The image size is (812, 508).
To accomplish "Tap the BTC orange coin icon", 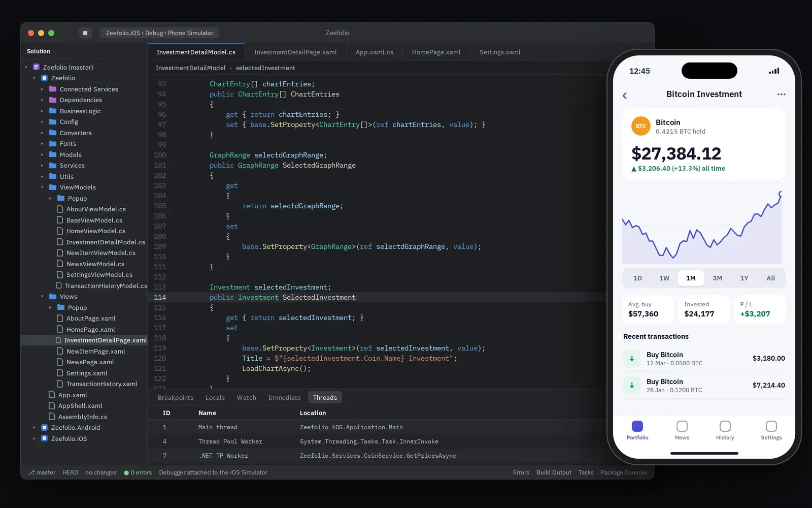I will (640, 126).
